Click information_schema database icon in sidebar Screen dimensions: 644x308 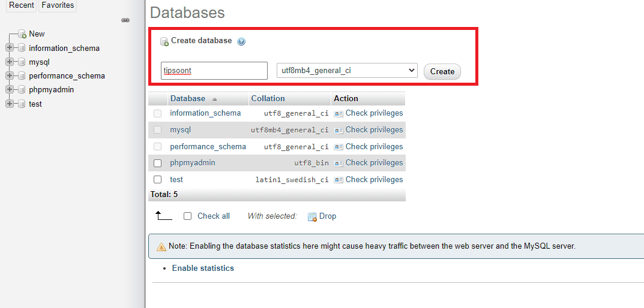(x=22, y=48)
